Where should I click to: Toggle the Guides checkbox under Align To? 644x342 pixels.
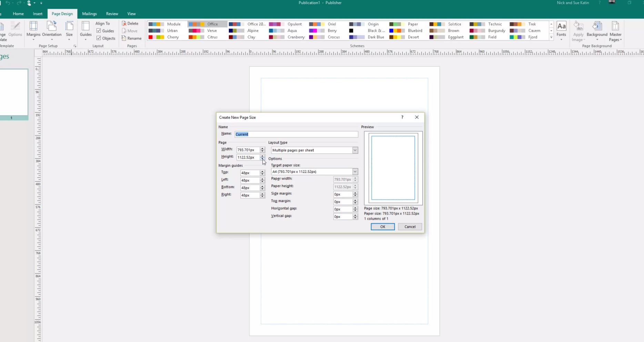point(99,31)
